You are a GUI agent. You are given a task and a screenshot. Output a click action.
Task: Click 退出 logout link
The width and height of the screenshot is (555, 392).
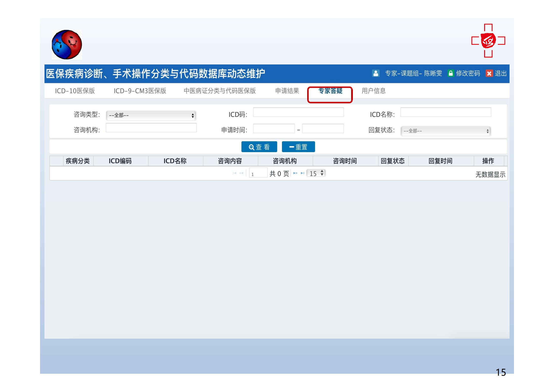tap(501, 73)
